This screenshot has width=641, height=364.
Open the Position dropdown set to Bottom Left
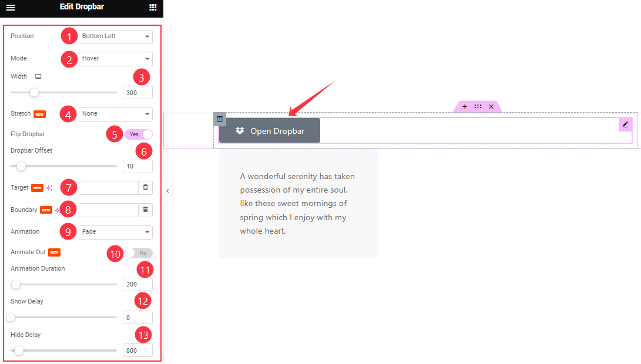115,36
